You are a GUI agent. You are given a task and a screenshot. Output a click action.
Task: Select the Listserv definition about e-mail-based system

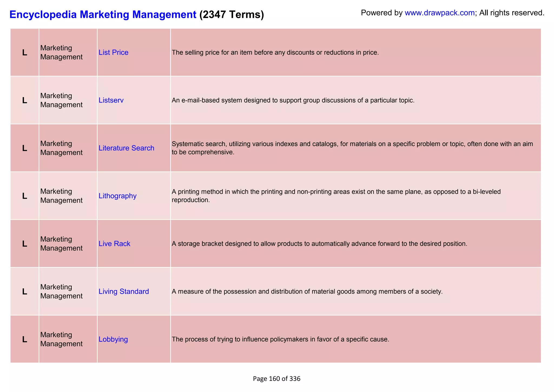click(x=293, y=100)
